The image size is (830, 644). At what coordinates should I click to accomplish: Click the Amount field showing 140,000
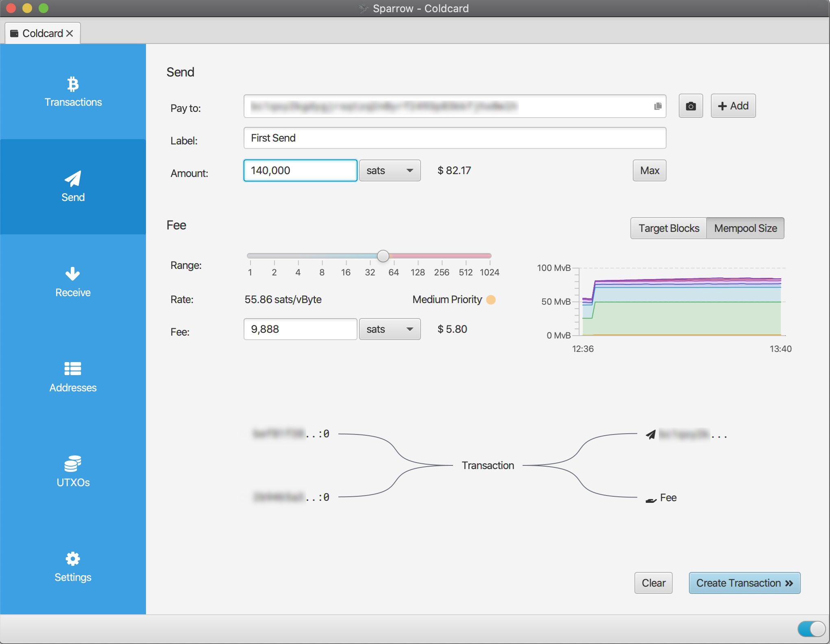[301, 170]
